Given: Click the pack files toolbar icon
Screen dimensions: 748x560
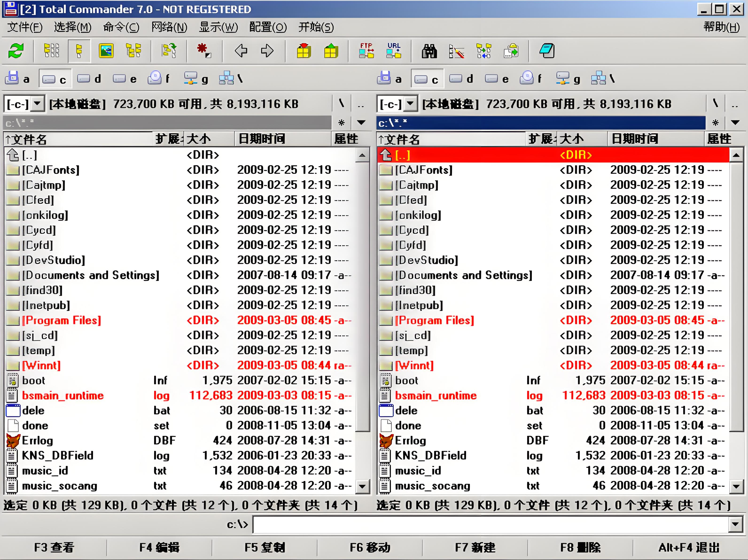Looking at the screenshot, I should 304,51.
